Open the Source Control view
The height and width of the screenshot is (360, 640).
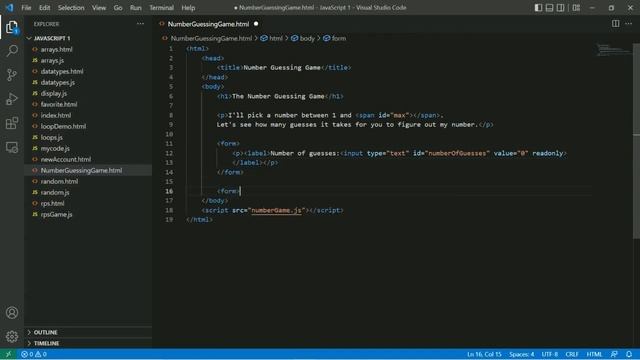(12, 75)
